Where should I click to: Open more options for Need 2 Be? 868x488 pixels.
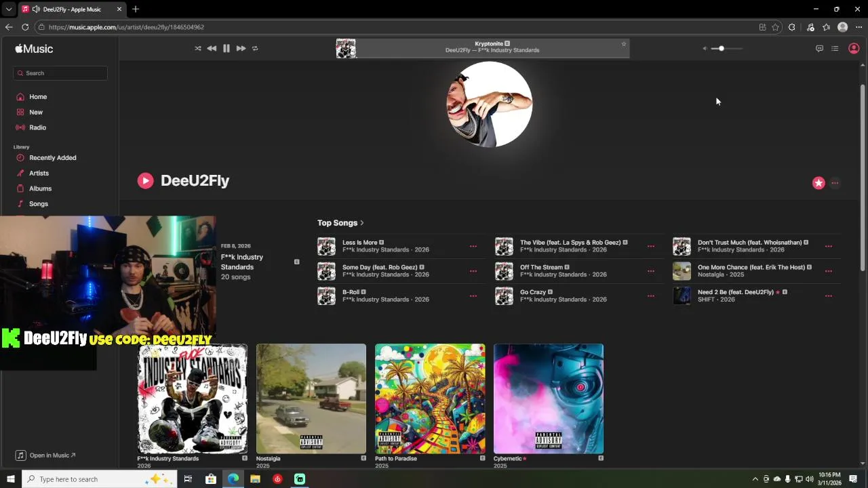pos(829,296)
